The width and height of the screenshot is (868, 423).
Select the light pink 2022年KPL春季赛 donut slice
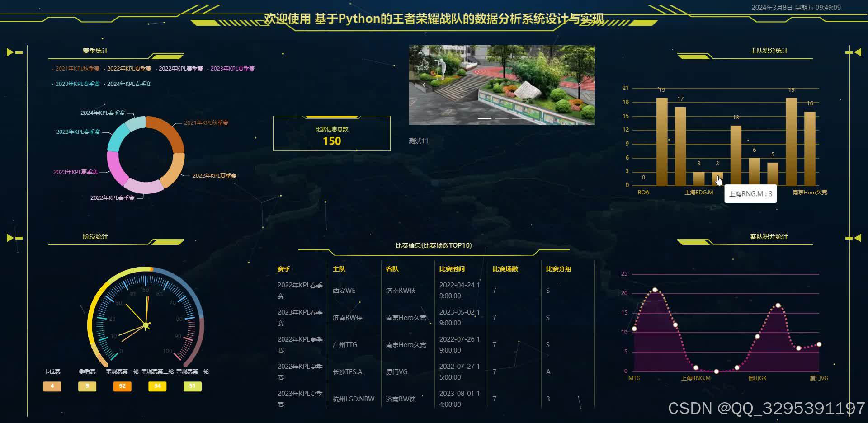(x=143, y=187)
